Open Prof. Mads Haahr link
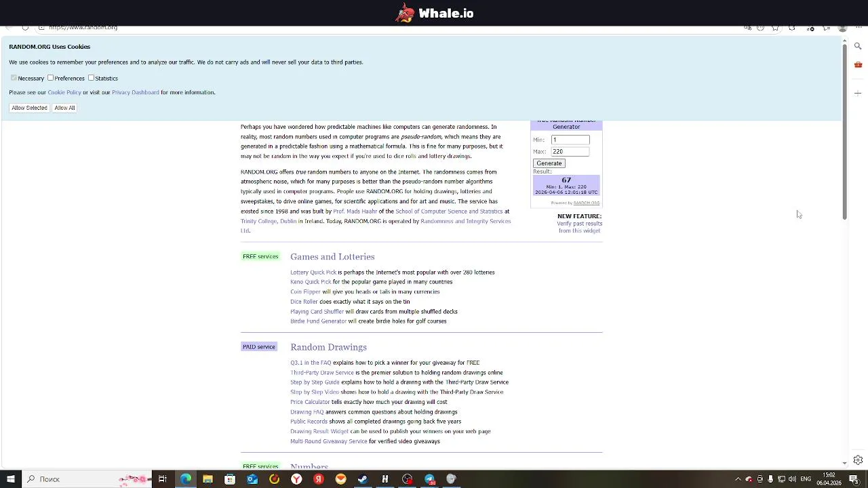Image resolution: width=868 pixels, height=488 pixels. (x=355, y=211)
